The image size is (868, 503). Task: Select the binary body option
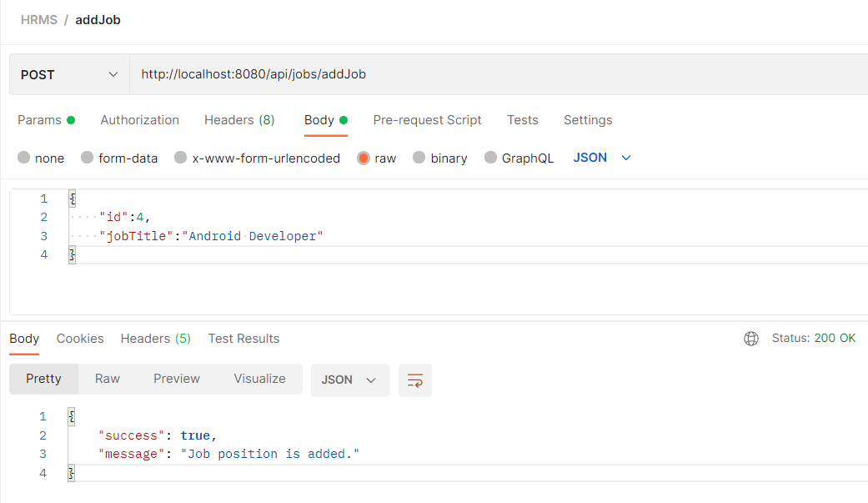439,158
